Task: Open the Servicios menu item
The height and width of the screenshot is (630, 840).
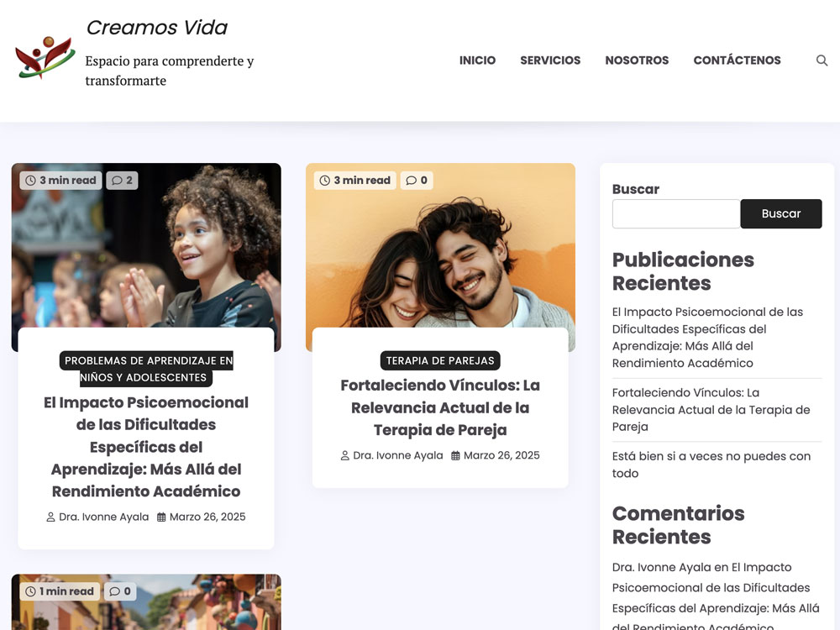Action: coord(550,60)
